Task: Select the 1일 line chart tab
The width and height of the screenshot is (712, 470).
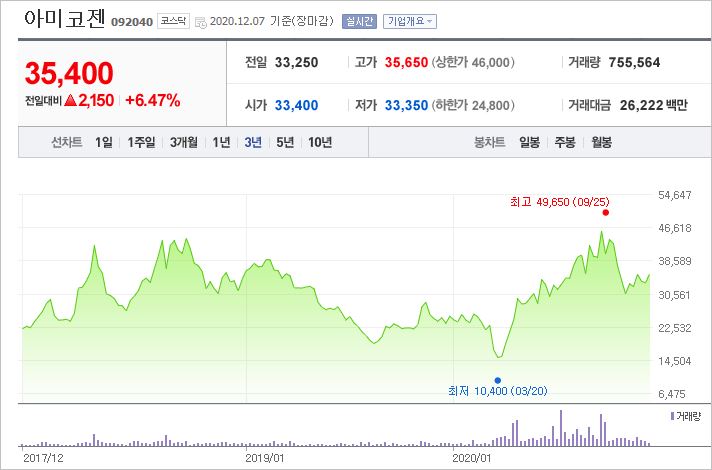Action: (x=104, y=143)
